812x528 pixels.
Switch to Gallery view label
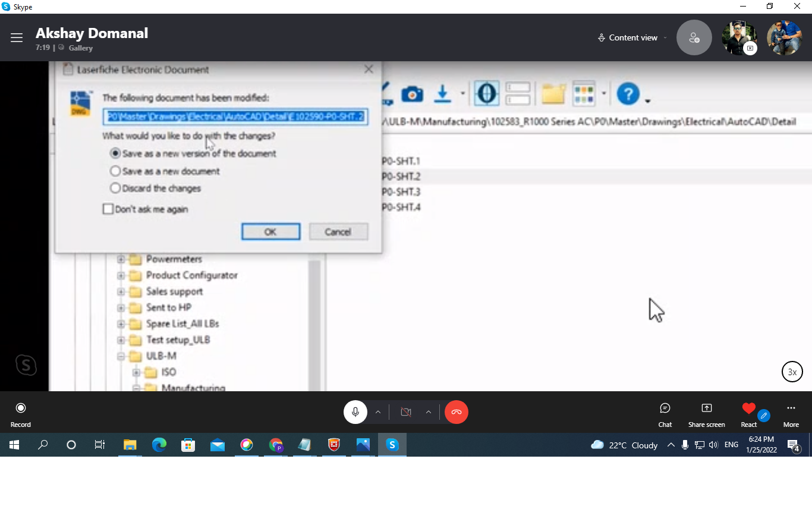coord(80,48)
